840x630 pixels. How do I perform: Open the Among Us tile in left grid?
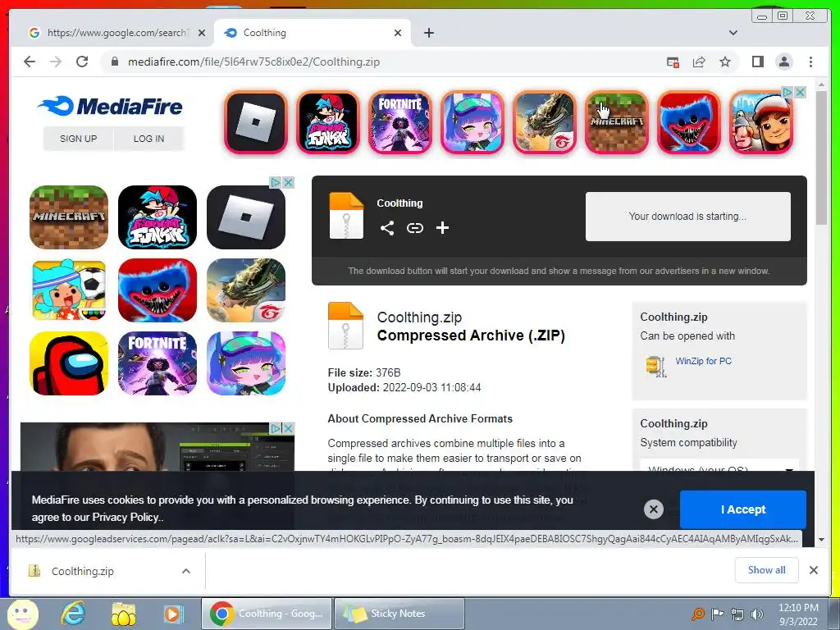69,363
